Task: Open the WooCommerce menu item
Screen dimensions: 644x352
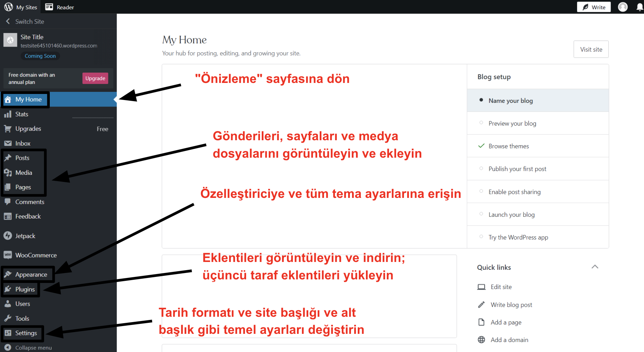Action: (58, 255)
